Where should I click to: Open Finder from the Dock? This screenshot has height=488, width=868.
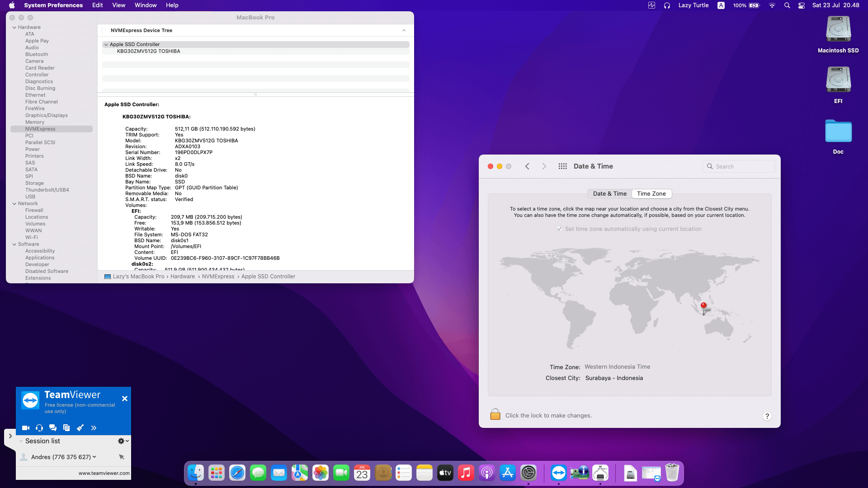click(x=196, y=473)
